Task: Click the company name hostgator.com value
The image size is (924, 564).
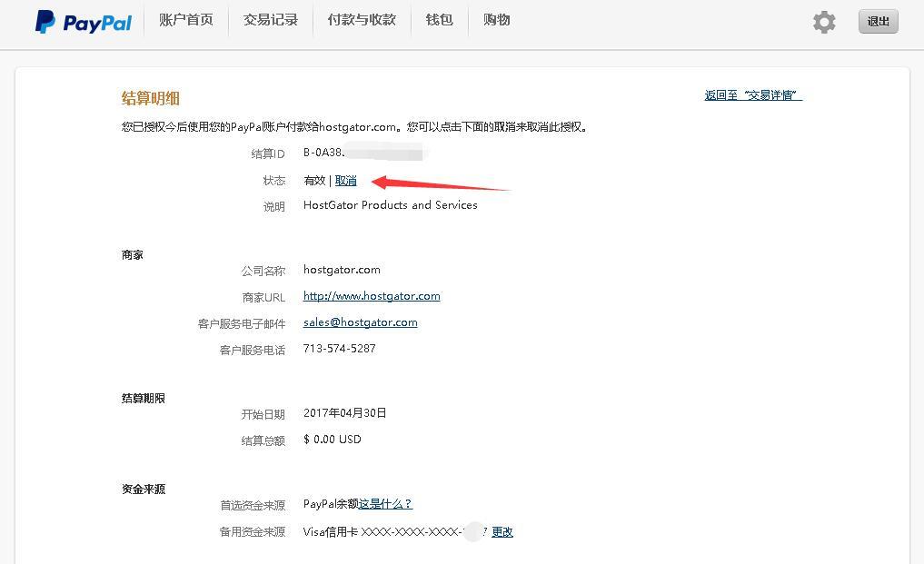Action: coord(342,270)
